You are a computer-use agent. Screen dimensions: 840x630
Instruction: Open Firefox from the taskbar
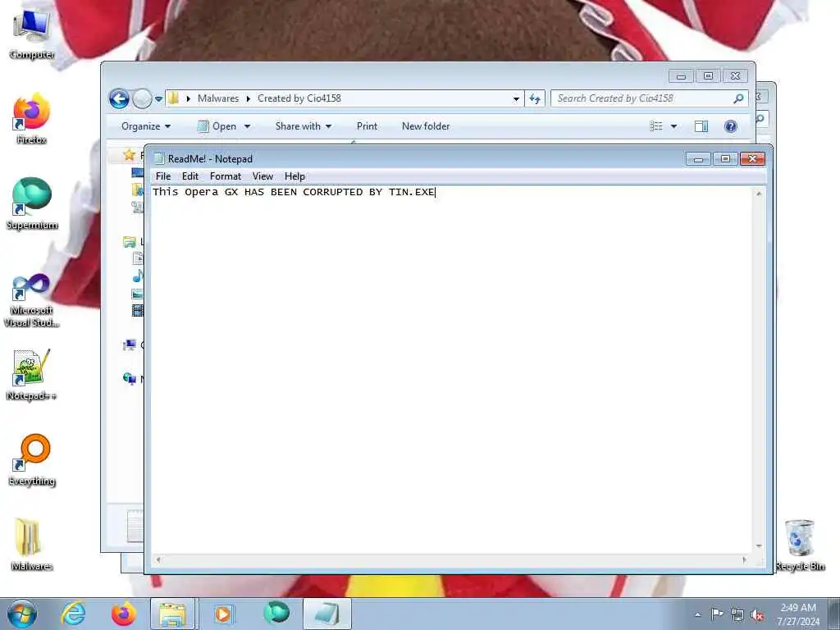(x=123, y=614)
